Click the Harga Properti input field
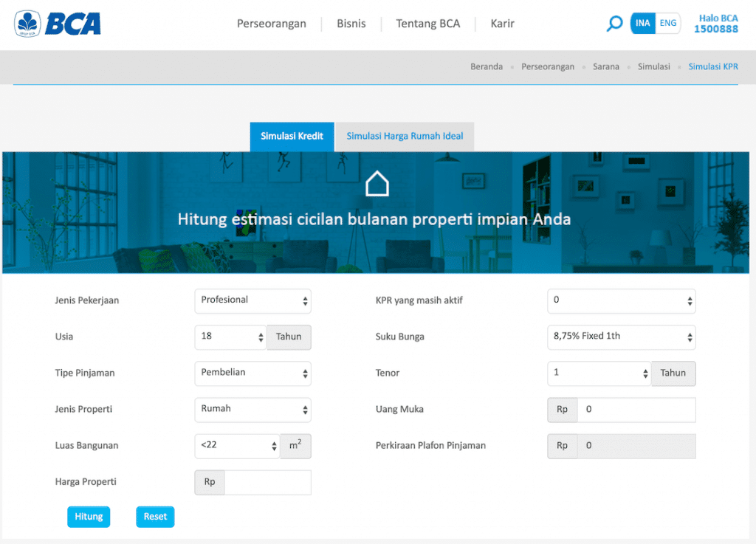Viewport: 756px width, 544px height. click(x=267, y=482)
